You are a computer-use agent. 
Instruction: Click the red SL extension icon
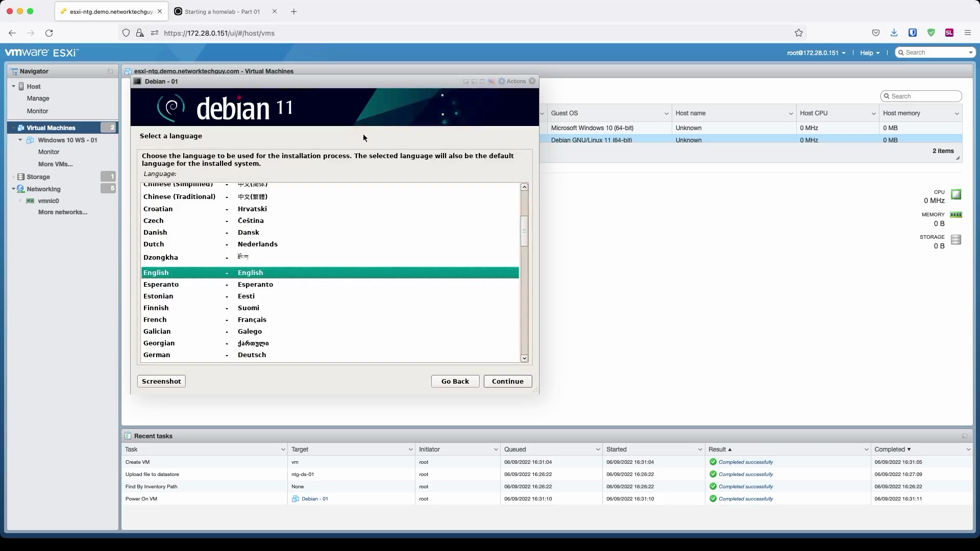pyautogui.click(x=949, y=33)
